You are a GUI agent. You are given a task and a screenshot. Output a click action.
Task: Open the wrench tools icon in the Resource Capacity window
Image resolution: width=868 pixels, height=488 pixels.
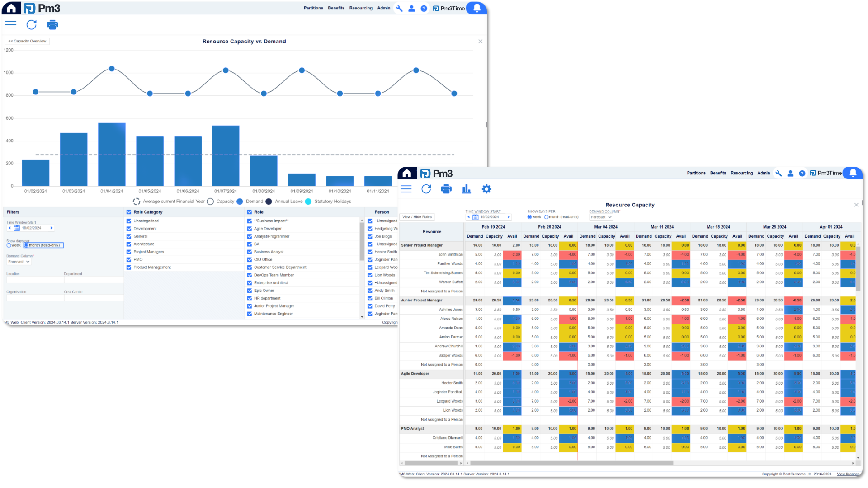coord(778,173)
